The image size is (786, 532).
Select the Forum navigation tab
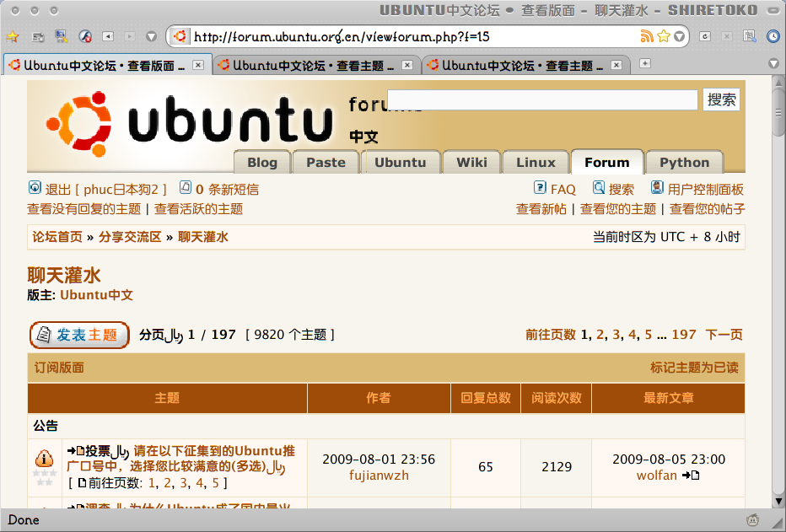[607, 163]
